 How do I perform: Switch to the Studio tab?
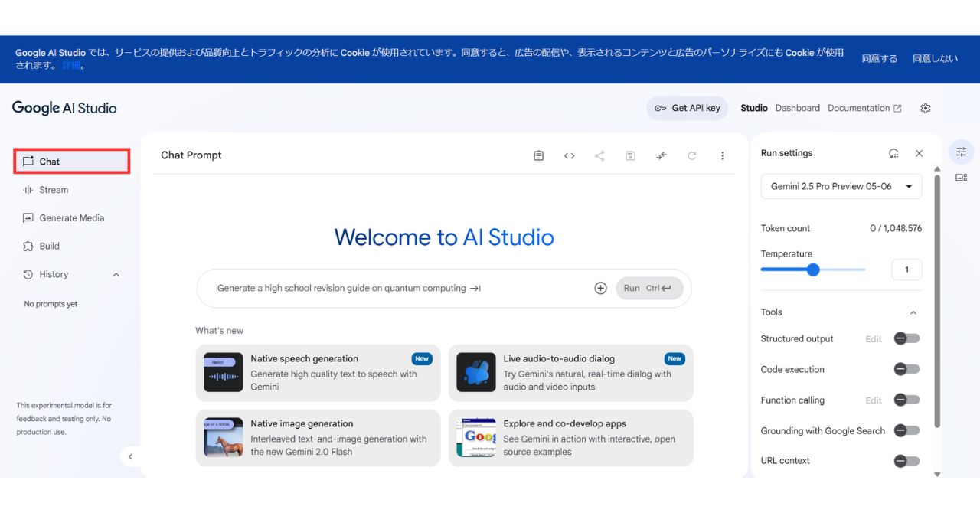click(x=754, y=108)
